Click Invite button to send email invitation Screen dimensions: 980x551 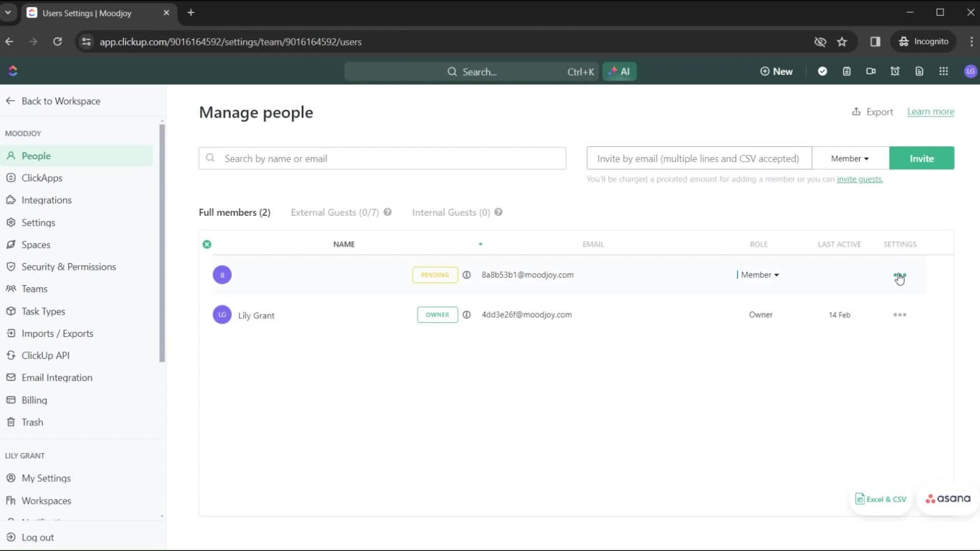pos(921,158)
